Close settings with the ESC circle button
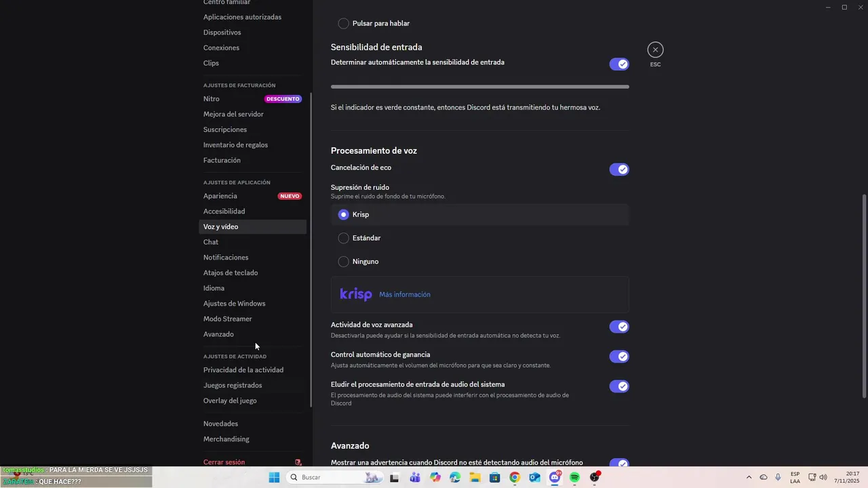This screenshot has width=868, height=488. [655, 49]
